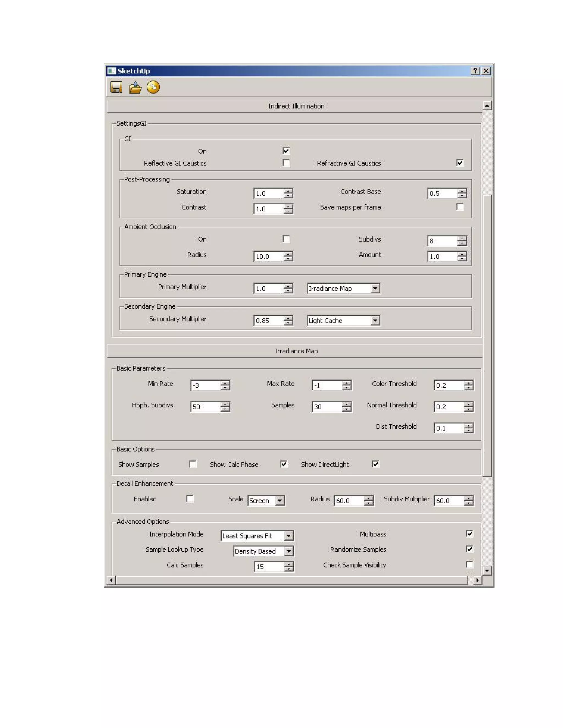563x728 pixels.
Task: Click the Help question mark title button
Action: click(475, 71)
